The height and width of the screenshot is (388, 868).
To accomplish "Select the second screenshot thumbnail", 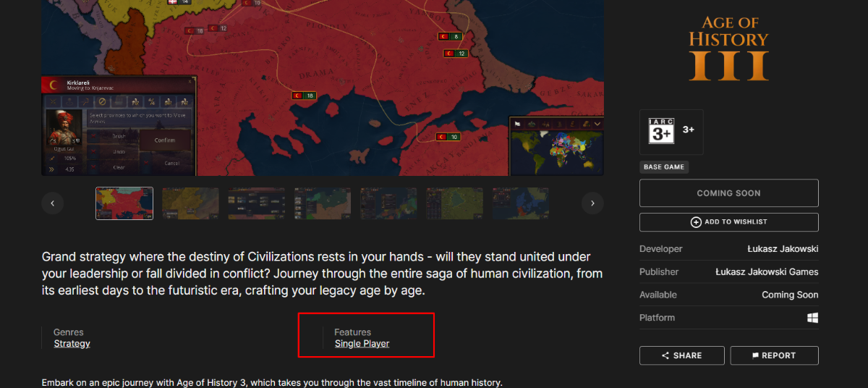I will point(190,203).
